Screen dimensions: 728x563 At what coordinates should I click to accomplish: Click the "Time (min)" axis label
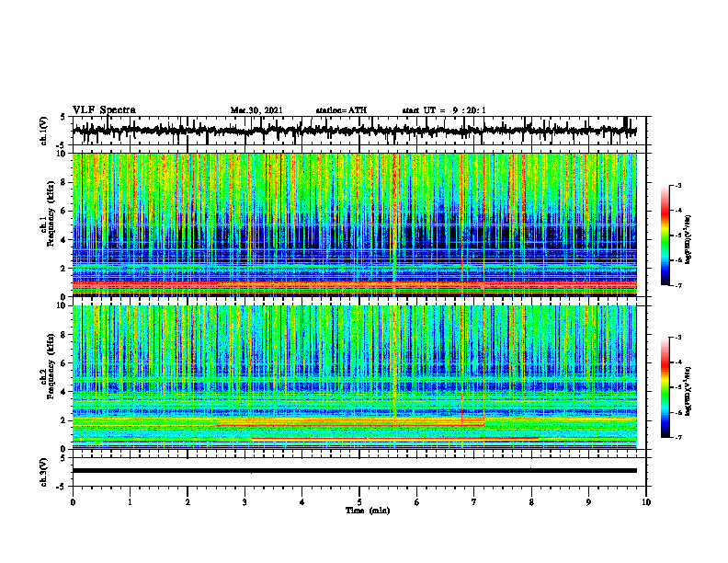click(368, 511)
